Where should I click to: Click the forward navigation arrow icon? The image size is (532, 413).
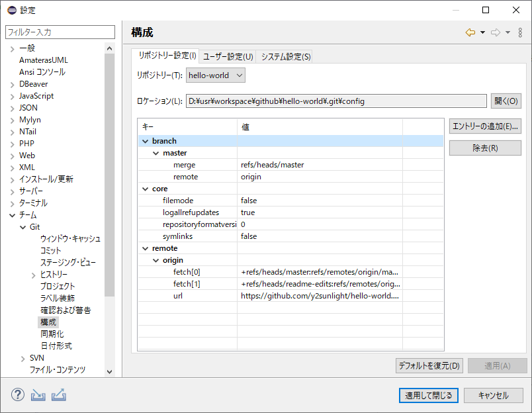(495, 32)
